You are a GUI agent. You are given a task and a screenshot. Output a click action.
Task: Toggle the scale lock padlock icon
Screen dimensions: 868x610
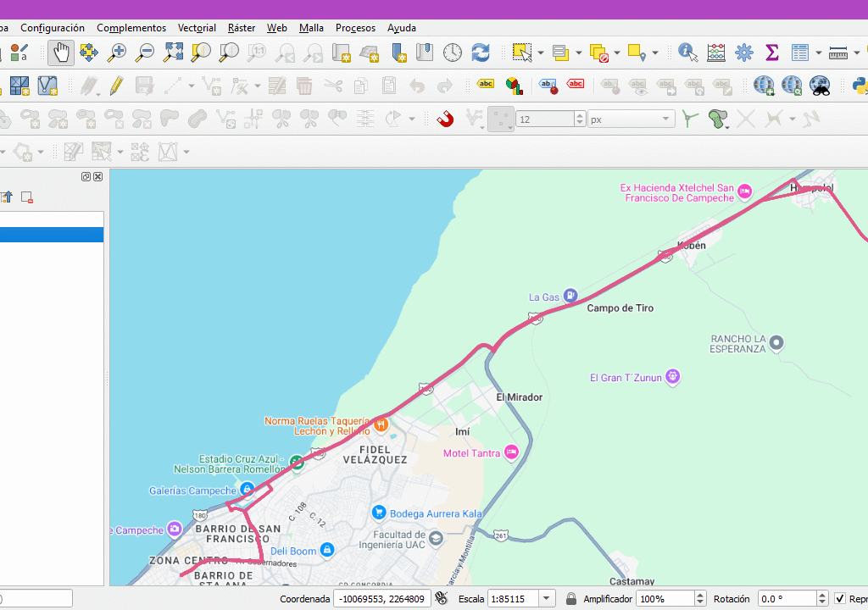[x=571, y=599]
